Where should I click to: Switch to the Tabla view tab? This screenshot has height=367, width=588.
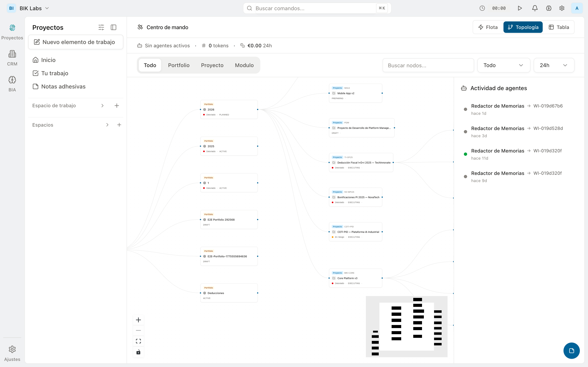click(559, 27)
